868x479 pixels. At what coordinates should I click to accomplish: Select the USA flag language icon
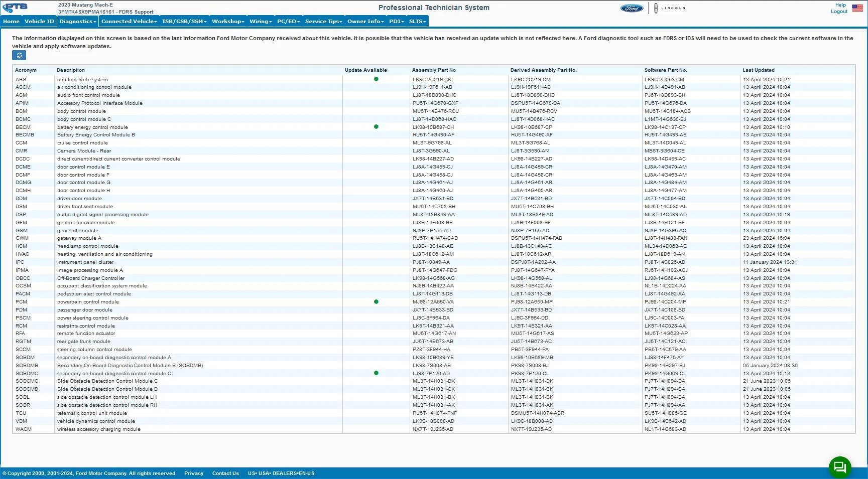coord(857,9)
